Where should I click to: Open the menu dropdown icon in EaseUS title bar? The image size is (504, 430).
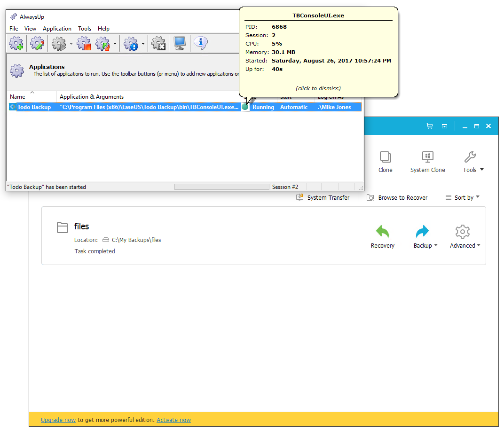tap(445, 126)
